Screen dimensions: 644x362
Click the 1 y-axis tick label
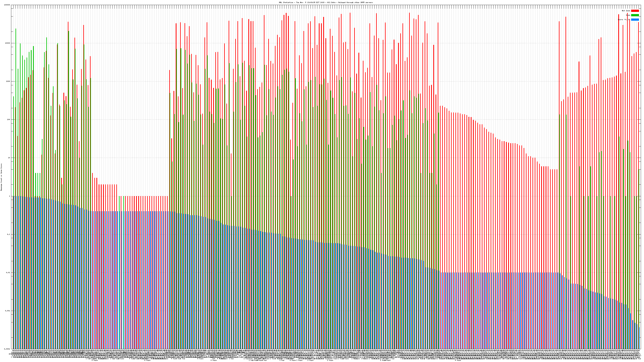coord(9,196)
